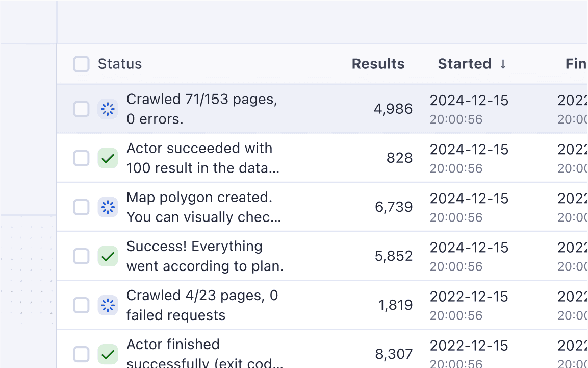Screen dimensions: 588x368
Task: Click the running spinner icon beside Crawled 71/153 pages
Action: click(108, 109)
